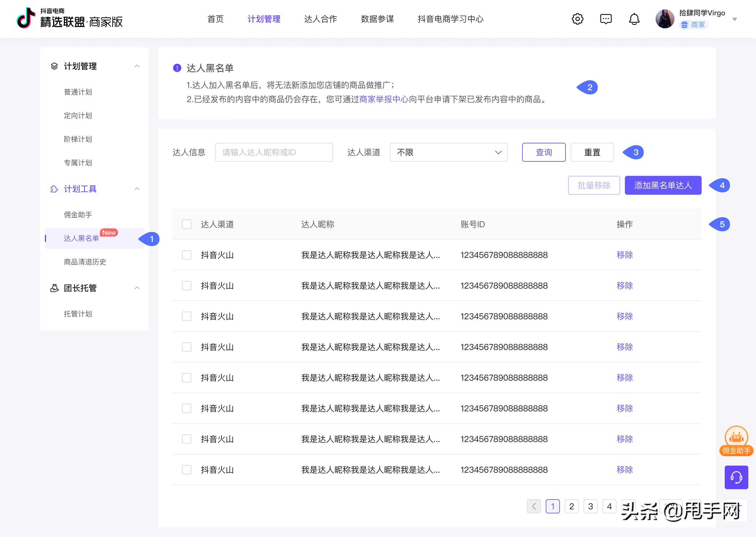Select 达人黑名单 in sidebar
Viewport: 756px width, 537px height.
pos(94,238)
